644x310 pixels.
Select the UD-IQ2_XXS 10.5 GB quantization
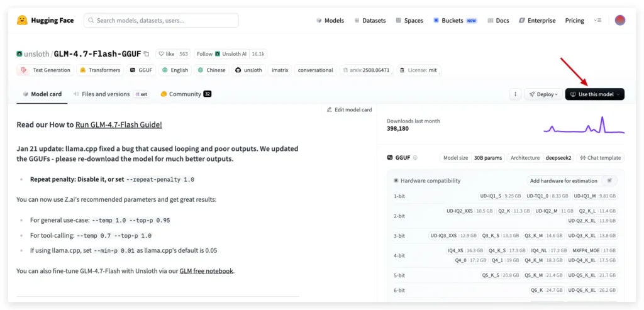click(469, 211)
